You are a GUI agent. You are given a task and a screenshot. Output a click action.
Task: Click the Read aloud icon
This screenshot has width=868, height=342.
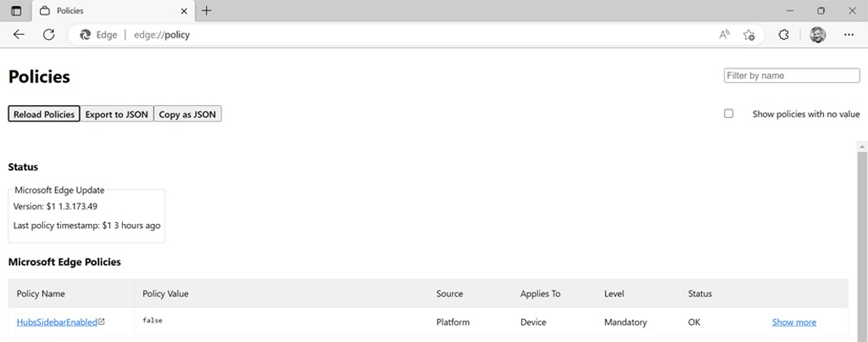724,35
